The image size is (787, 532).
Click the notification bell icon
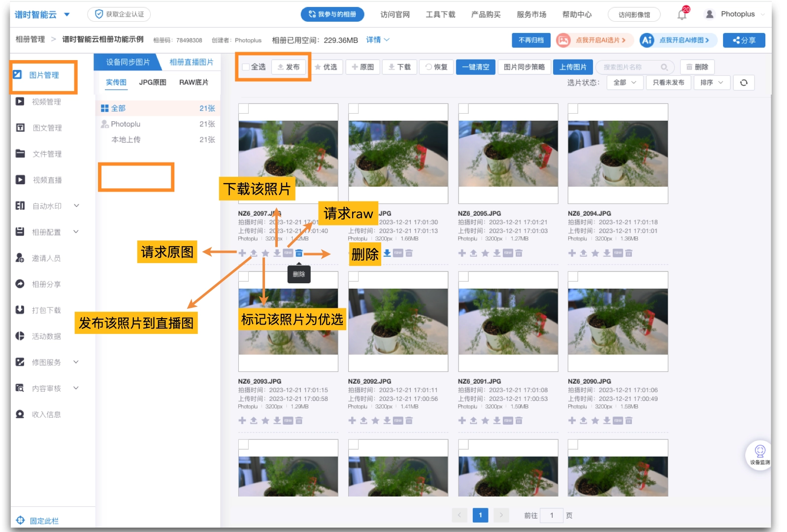click(682, 15)
